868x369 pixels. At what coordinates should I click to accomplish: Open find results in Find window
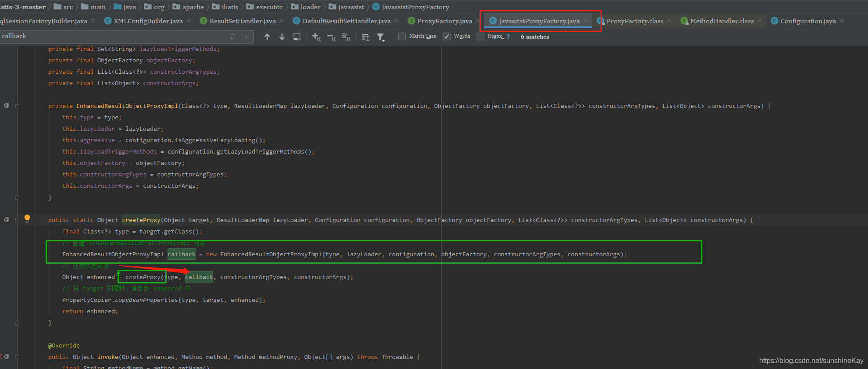tap(297, 37)
